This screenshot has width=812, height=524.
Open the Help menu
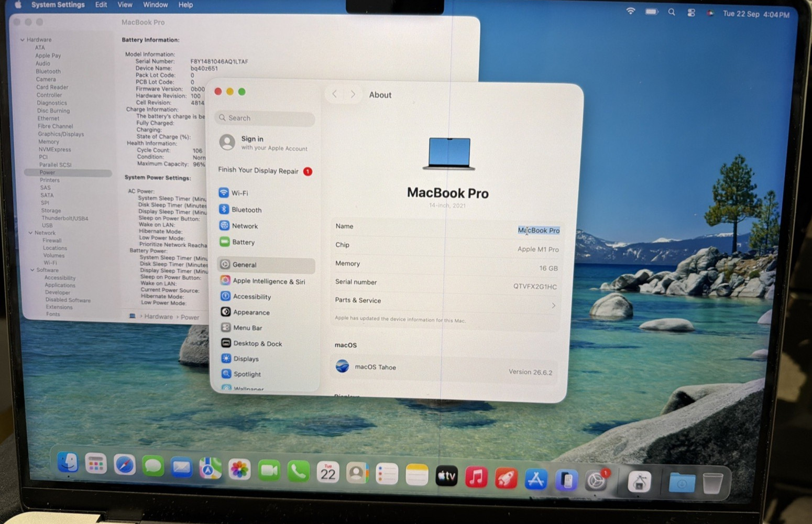185,5
